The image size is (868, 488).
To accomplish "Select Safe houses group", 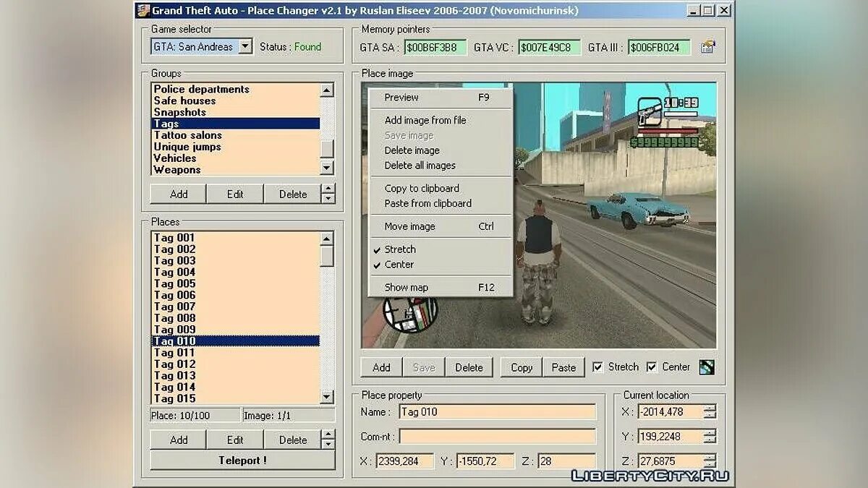I will [236, 100].
